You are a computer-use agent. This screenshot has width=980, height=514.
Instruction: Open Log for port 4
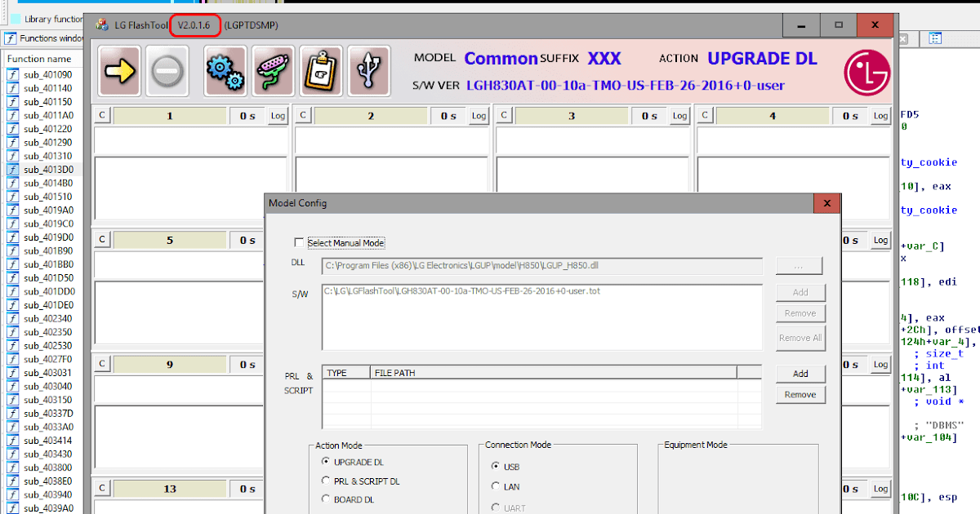(880, 116)
